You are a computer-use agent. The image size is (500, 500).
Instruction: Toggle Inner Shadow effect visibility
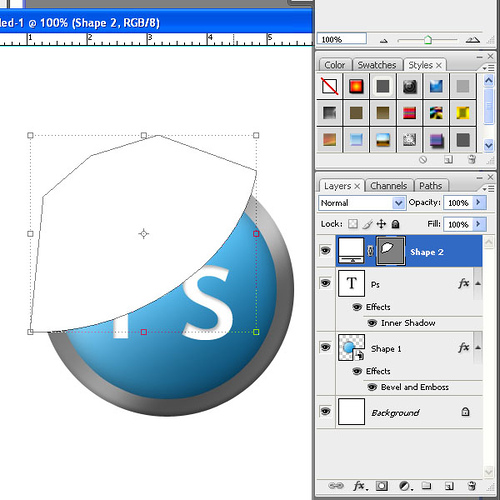372,323
